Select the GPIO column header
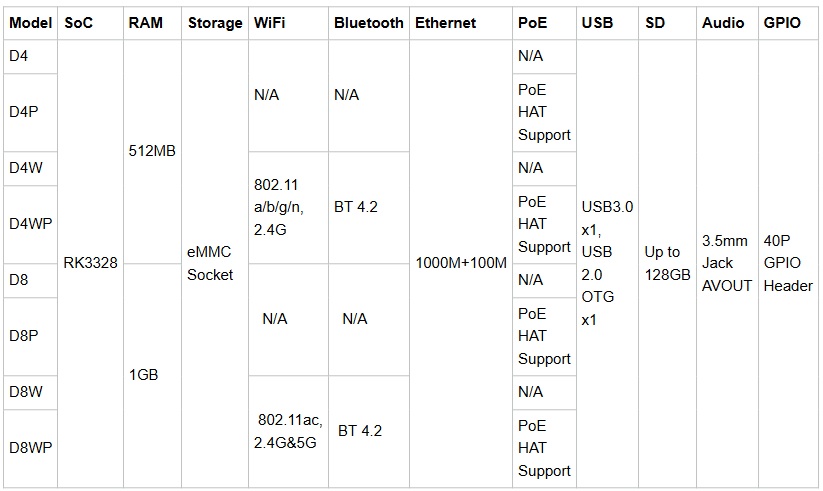The image size is (823, 491). [x=781, y=22]
